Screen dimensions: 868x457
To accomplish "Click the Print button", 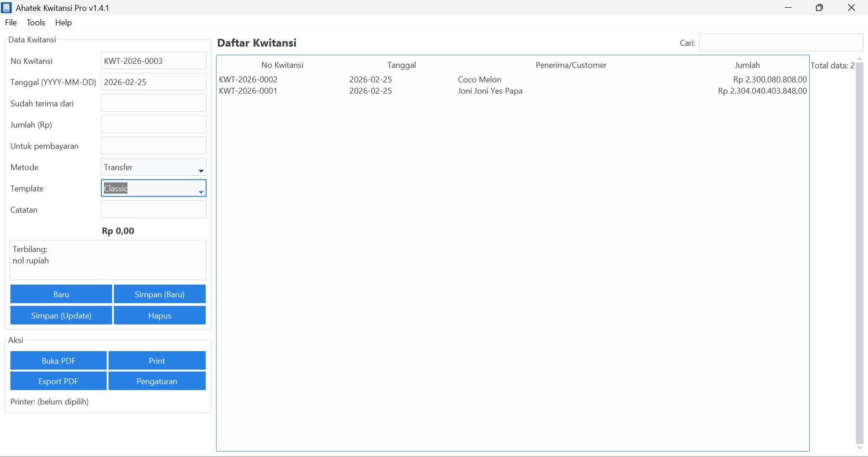I will click(x=157, y=361).
